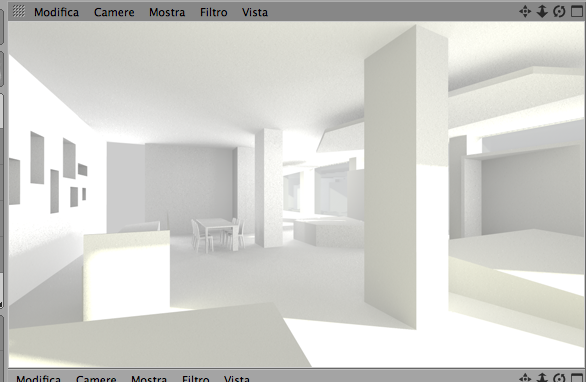Click the top viewport zoom camera icon
The image size is (586, 382).
542,12
